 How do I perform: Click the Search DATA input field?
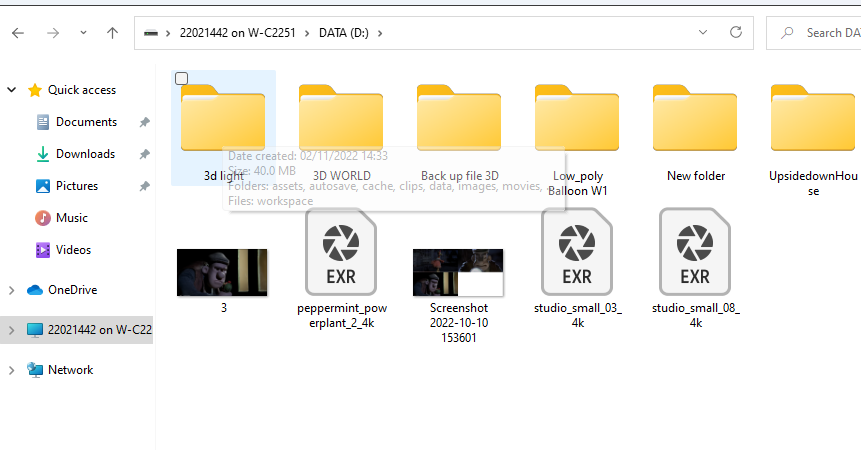(x=814, y=33)
